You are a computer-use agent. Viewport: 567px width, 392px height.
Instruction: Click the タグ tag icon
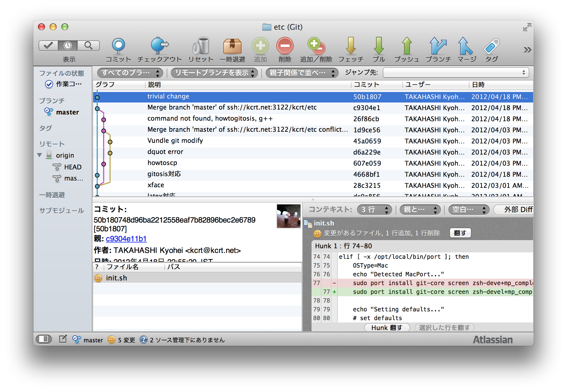tap(492, 46)
